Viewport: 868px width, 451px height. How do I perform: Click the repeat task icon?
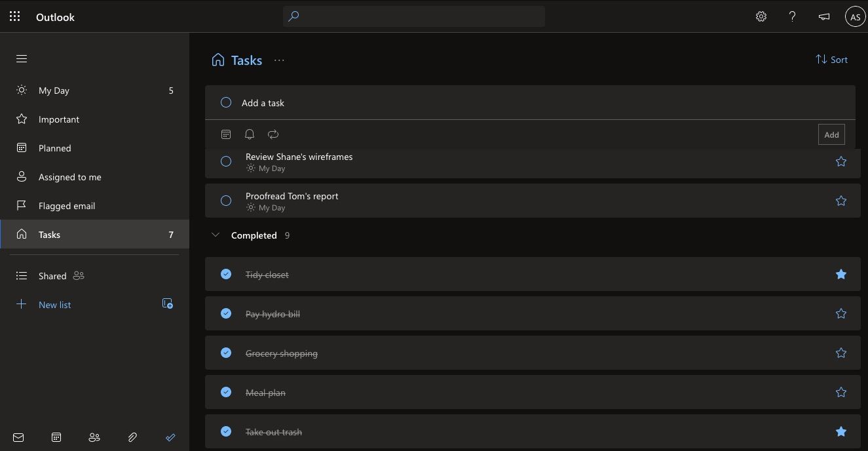(273, 134)
